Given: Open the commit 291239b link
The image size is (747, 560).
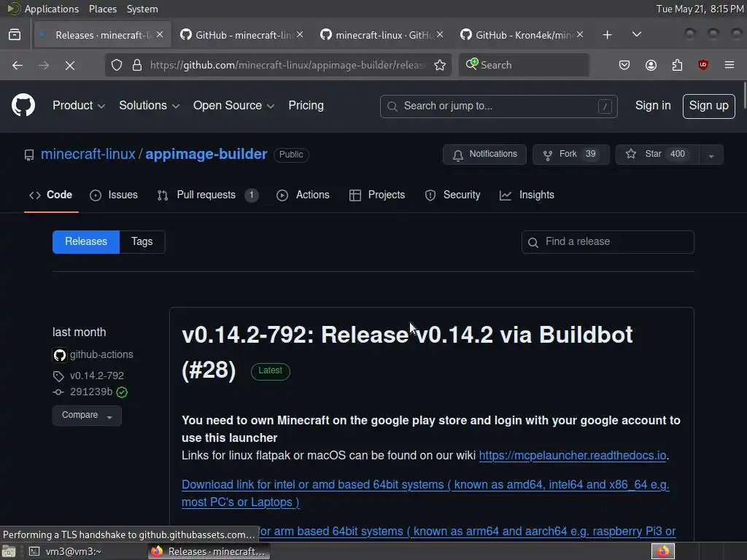Looking at the screenshot, I should [x=91, y=392].
